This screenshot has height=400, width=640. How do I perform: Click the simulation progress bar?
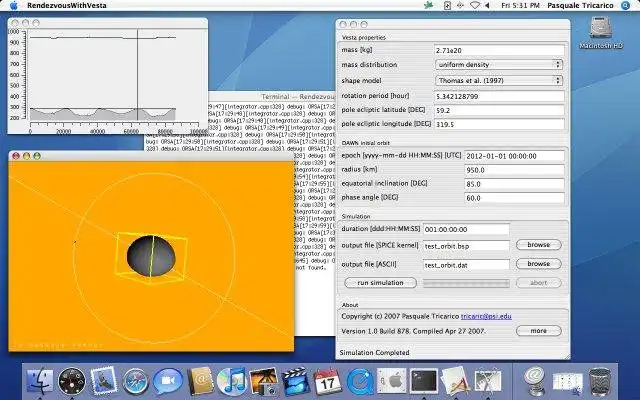(x=466, y=283)
